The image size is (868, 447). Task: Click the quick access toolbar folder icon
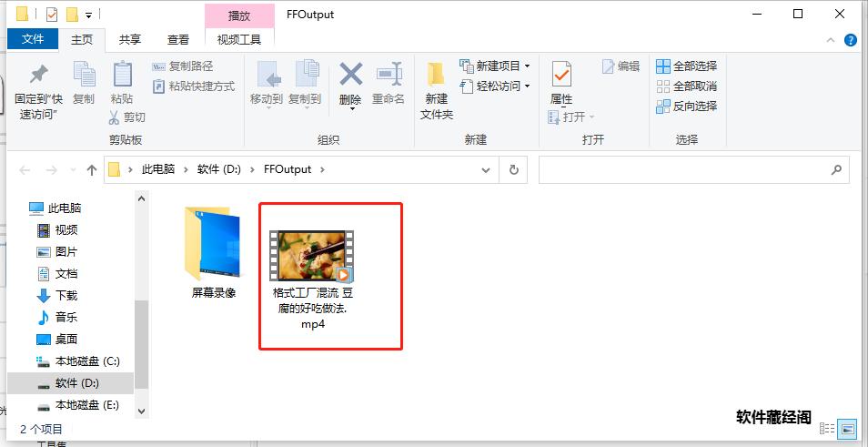tap(22, 14)
